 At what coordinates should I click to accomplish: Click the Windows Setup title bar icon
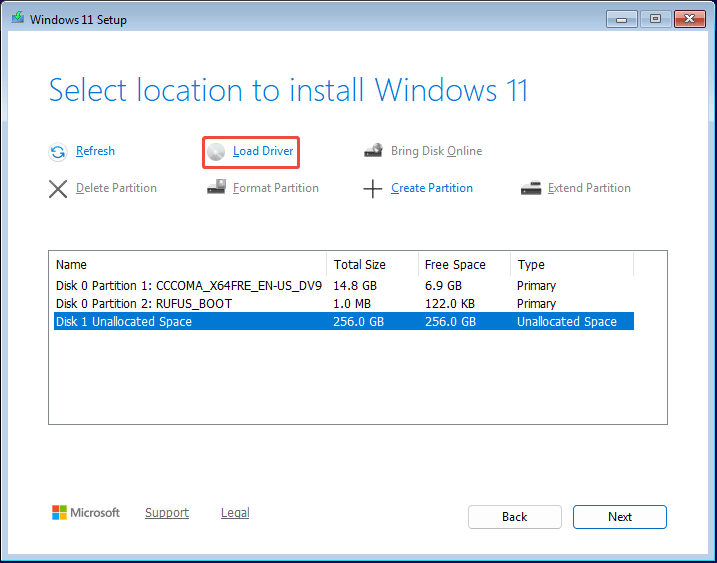coord(18,18)
